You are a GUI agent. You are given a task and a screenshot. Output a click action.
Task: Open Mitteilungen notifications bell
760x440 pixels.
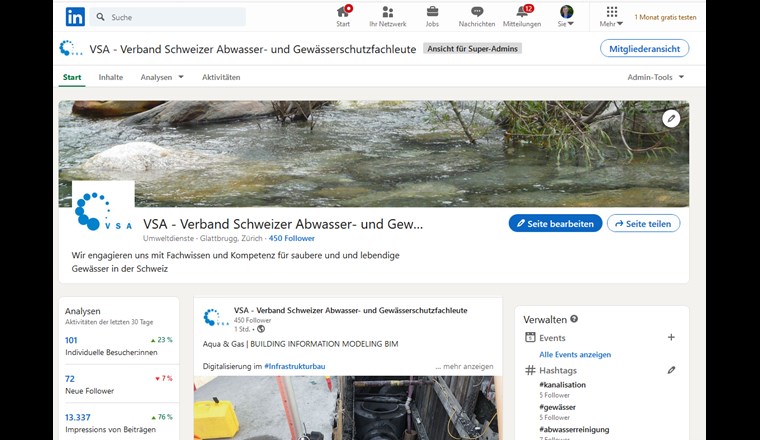[521, 12]
